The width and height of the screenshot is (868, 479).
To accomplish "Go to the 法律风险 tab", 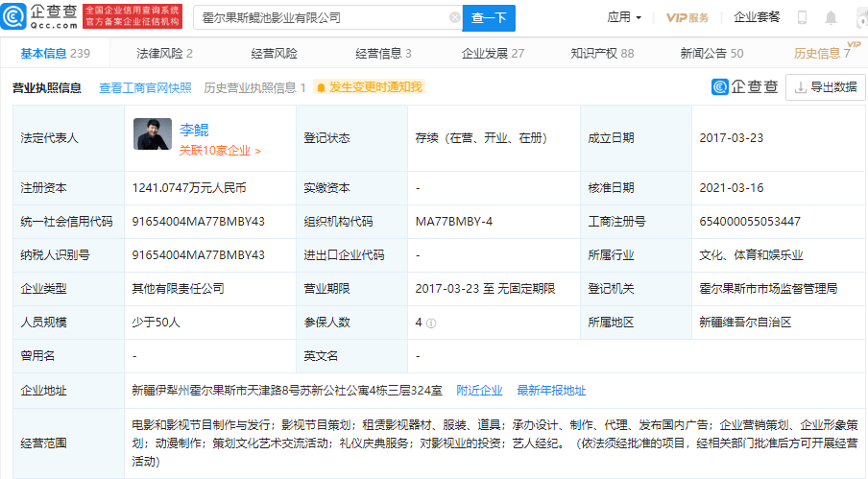I will coord(163,54).
